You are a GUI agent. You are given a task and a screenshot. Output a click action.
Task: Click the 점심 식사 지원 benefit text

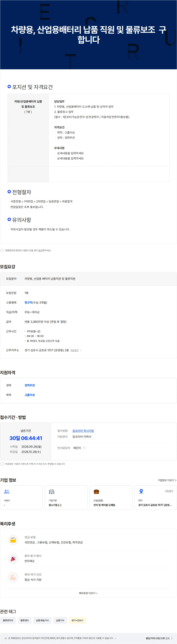[33, 580]
